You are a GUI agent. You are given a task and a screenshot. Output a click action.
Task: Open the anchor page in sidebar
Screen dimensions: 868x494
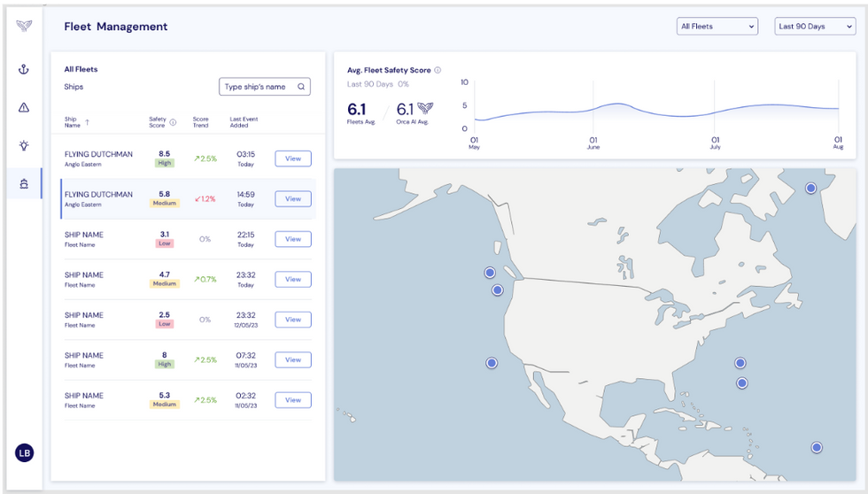tap(24, 70)
